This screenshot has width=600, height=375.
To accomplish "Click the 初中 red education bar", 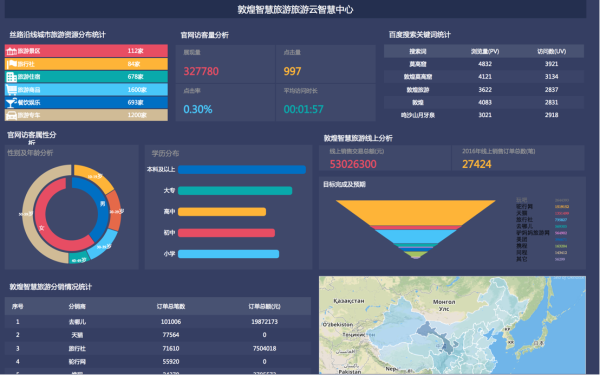I will (x=227, y=233).
